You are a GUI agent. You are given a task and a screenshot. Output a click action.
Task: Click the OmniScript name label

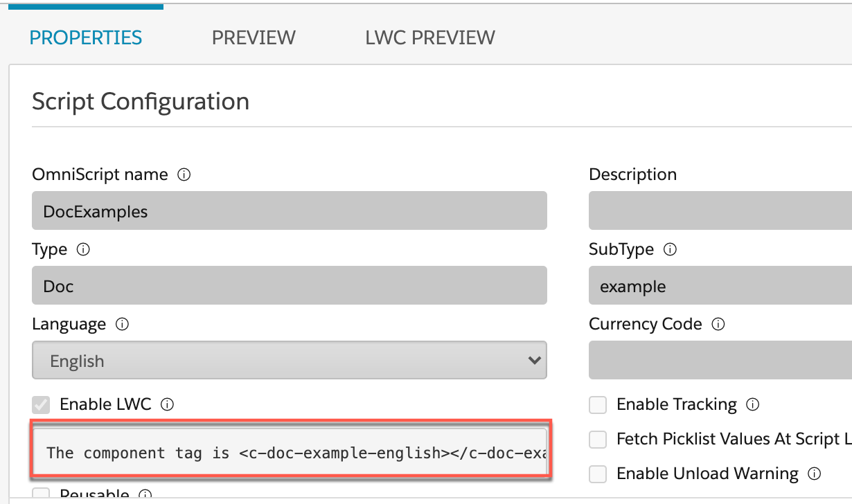tap(100, 174)
